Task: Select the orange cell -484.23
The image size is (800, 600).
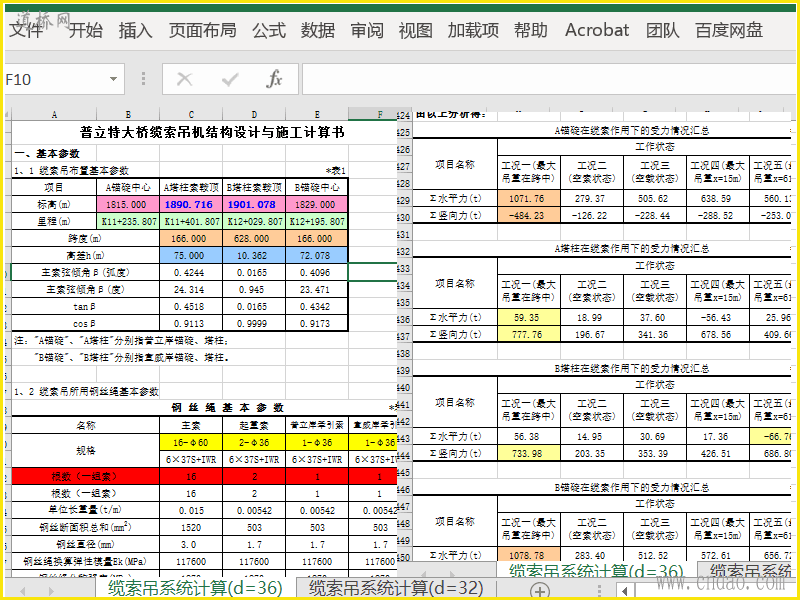Action: click(529, 215)
